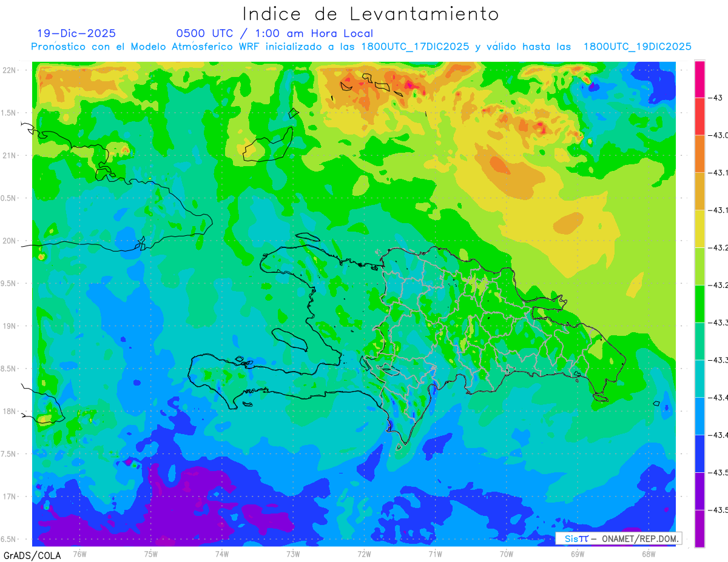Pick the cyan legend color swatch

699,378
